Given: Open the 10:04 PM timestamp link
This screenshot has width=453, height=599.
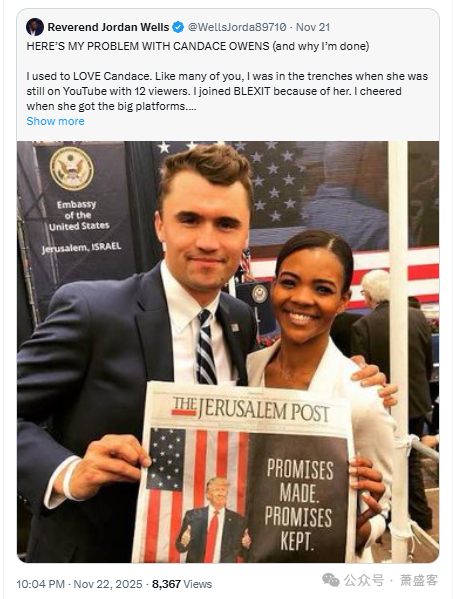Looking at the screenshot, I should click(40, 584).
